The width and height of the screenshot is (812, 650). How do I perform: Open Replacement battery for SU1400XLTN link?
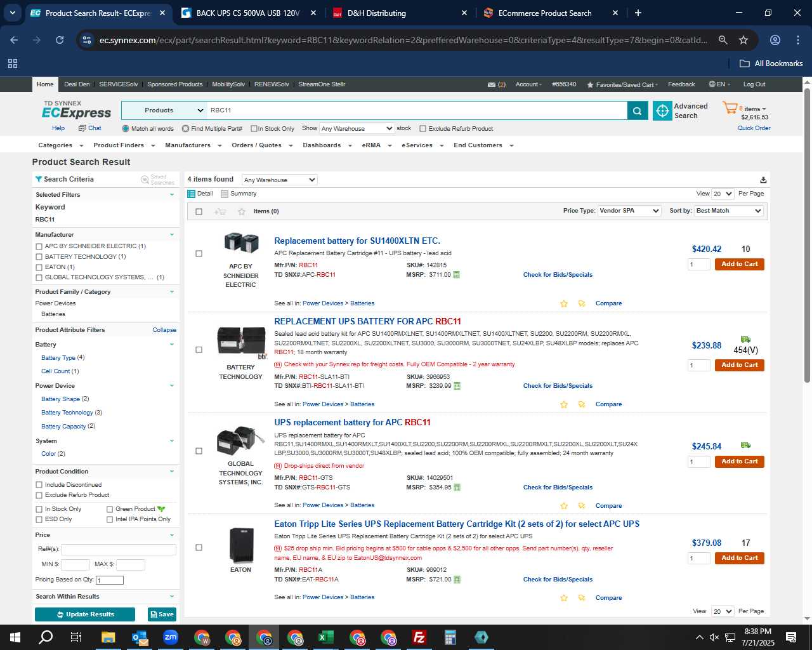point(357,241)
